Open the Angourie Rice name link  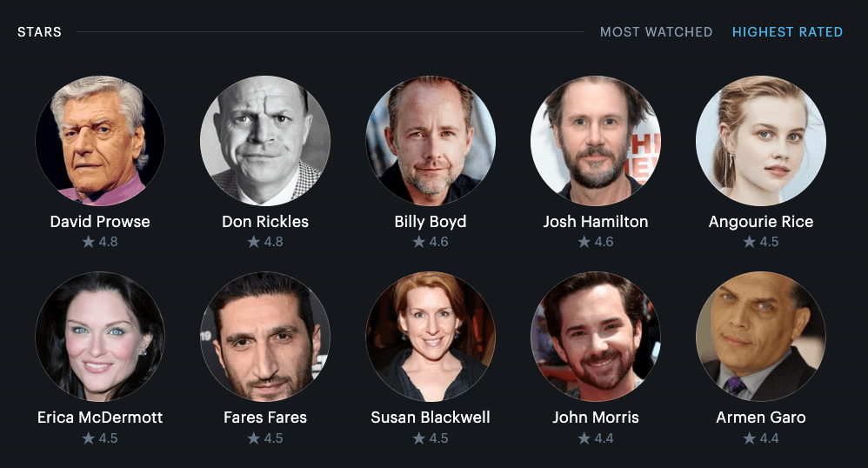coord(761,222)
